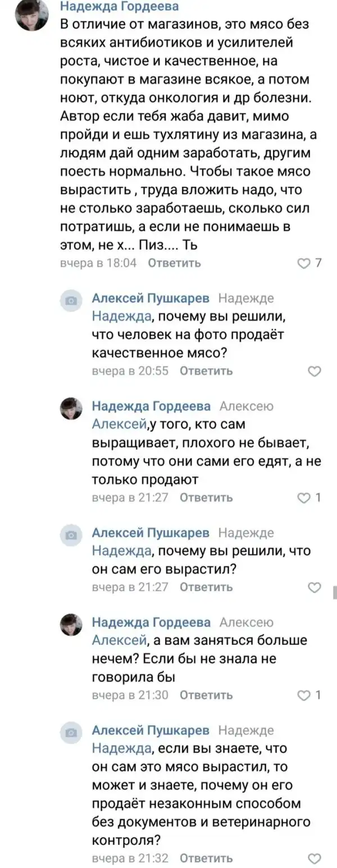337x868 pixels.
Task: Open camera placeholder avatar on 21:32 comment
Action: point(71,733)
